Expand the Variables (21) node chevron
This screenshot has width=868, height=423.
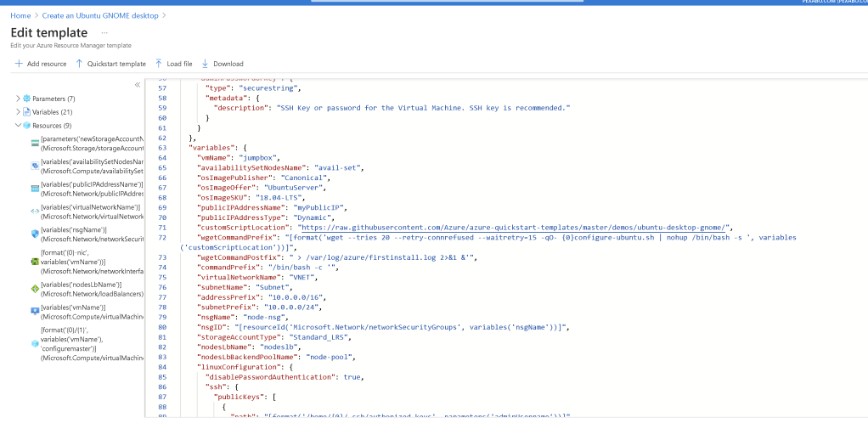point(19,112)
